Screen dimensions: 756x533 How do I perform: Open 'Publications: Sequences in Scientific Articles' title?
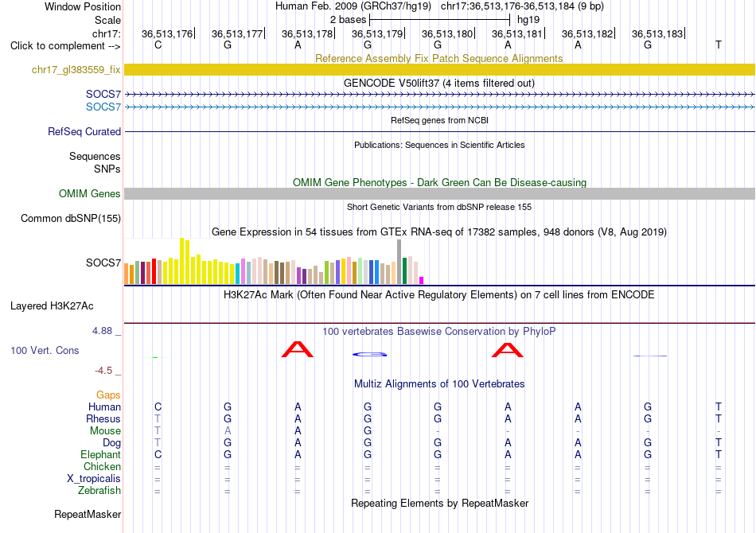[439, 145]
